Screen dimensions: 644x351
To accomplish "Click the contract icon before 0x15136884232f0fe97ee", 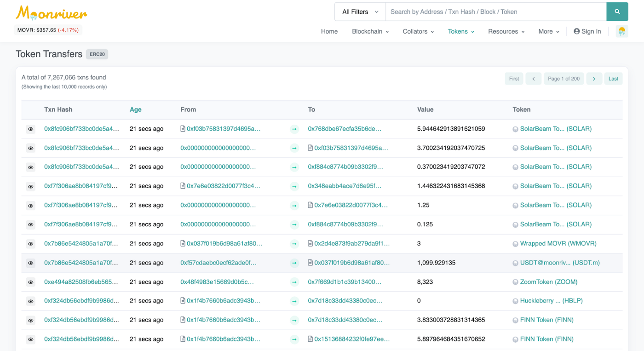I will tap(310, 339).
